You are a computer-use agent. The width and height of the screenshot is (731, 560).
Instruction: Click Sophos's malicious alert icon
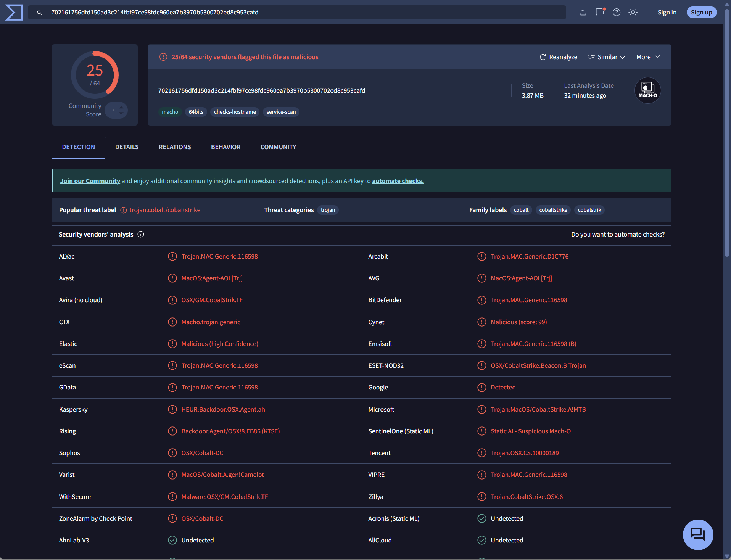coord(172,453)
